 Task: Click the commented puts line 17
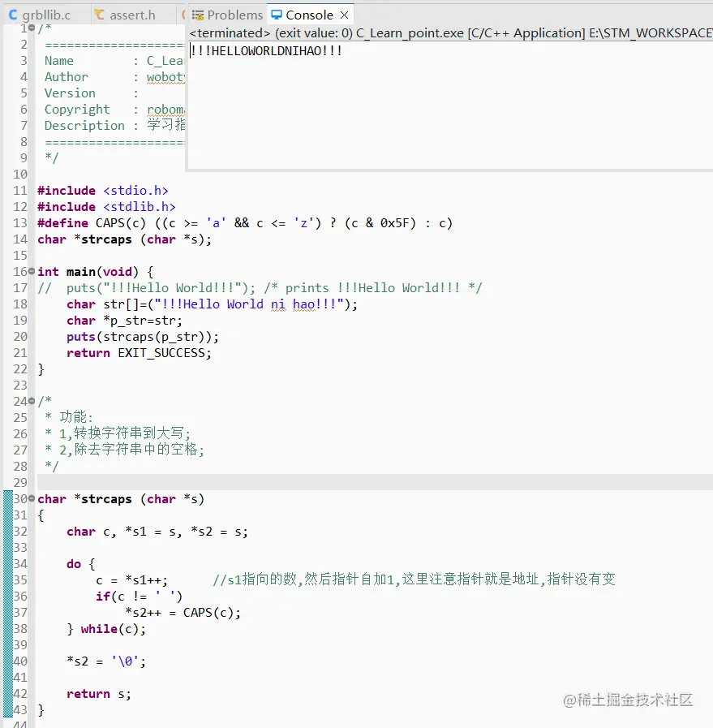(260, 288)
